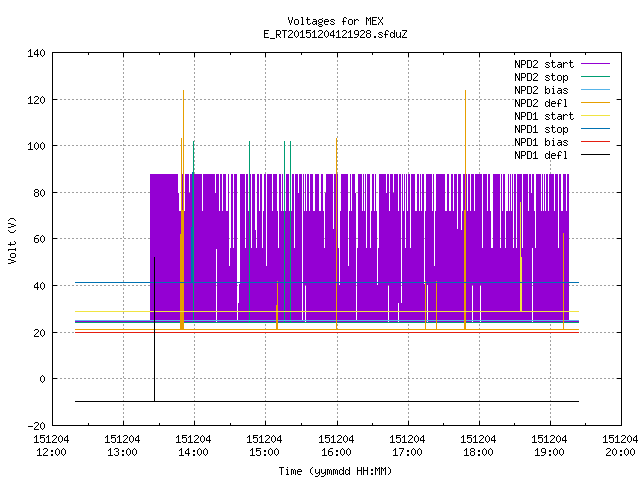Click the 151204 14:00 x-axis tick label
Image resolution: width=640 pixels, height=480 pixels.
coord(193,446)
